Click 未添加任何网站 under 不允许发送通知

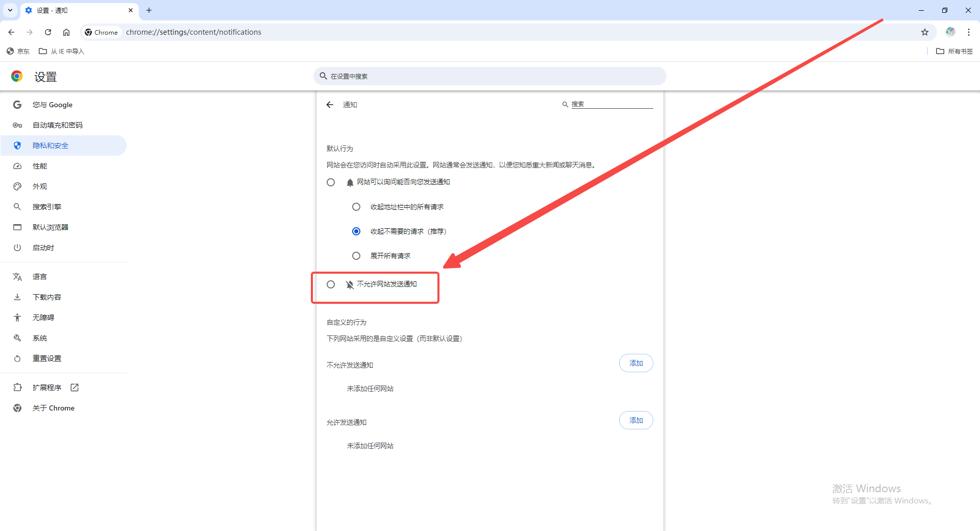click(370, 389)
